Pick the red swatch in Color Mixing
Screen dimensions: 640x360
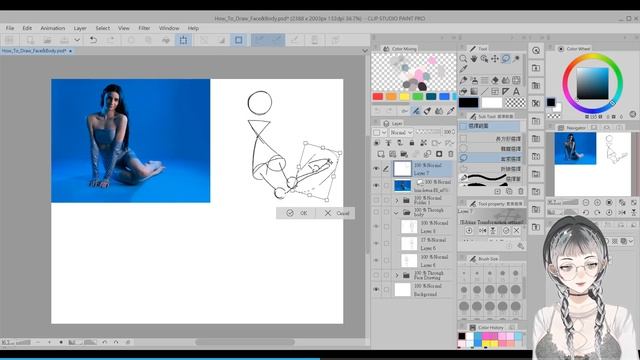point(378,97)
